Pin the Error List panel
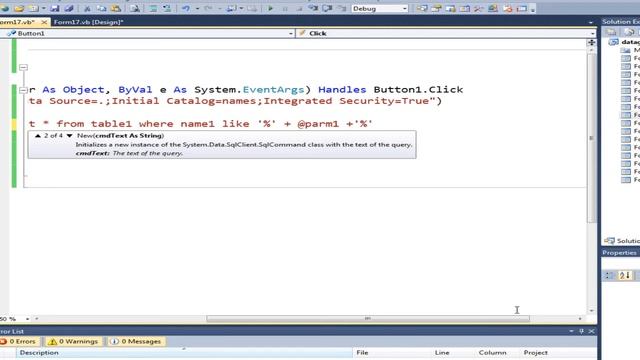The height and width of the screenshot is (360, 640). point(581,331)
